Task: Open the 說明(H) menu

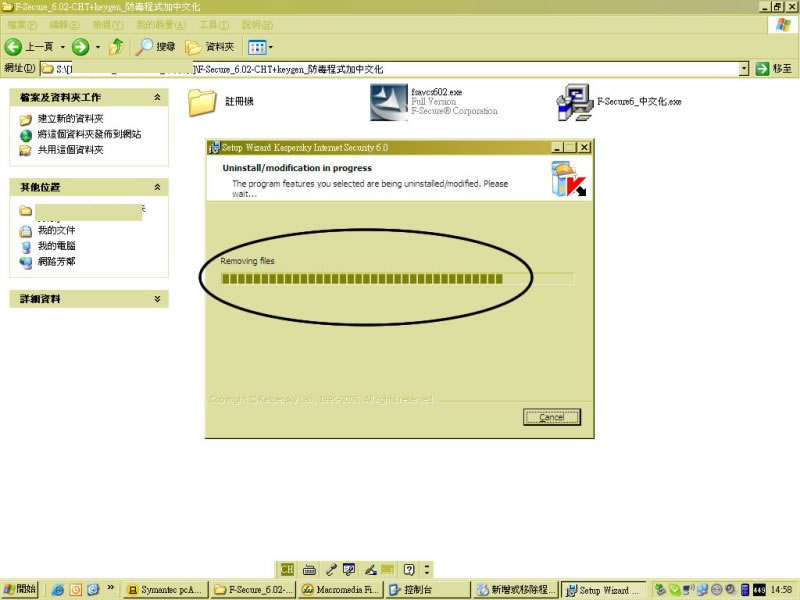Action: [x=257, y=25]
